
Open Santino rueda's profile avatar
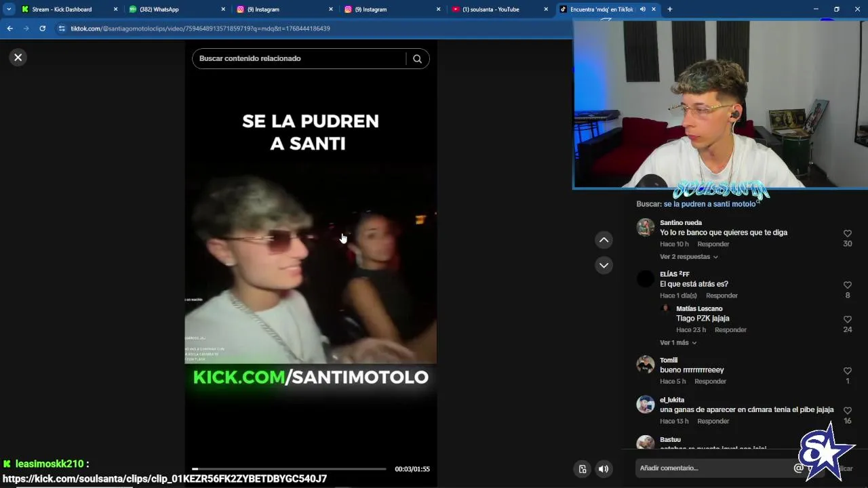646,227
